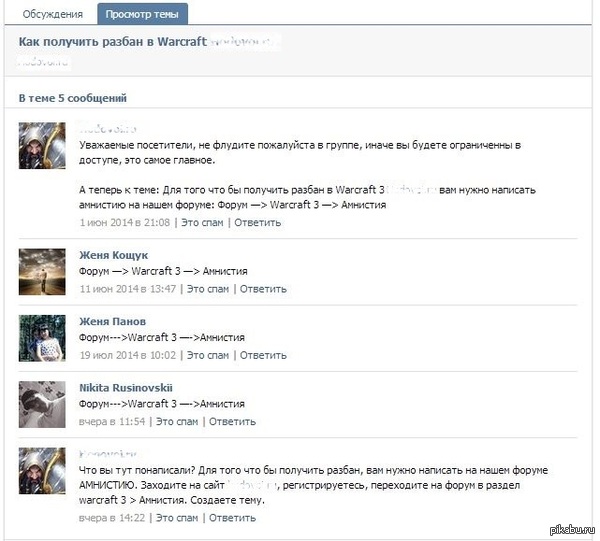Viewport: 600px width, 541px height.
Task: Open Женя Кощук's avatar photo
Action: click(42, 272)
